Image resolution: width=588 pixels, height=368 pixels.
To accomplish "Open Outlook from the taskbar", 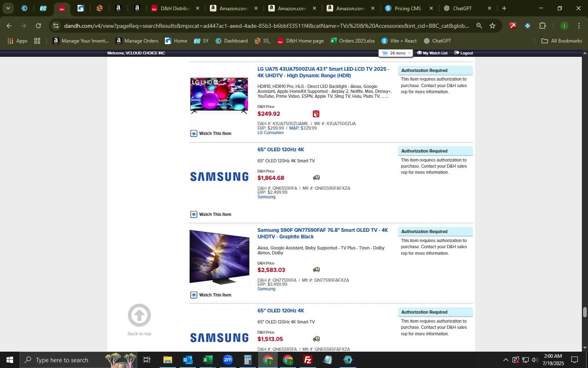I will pyautogui.click(x=187, y=360).
